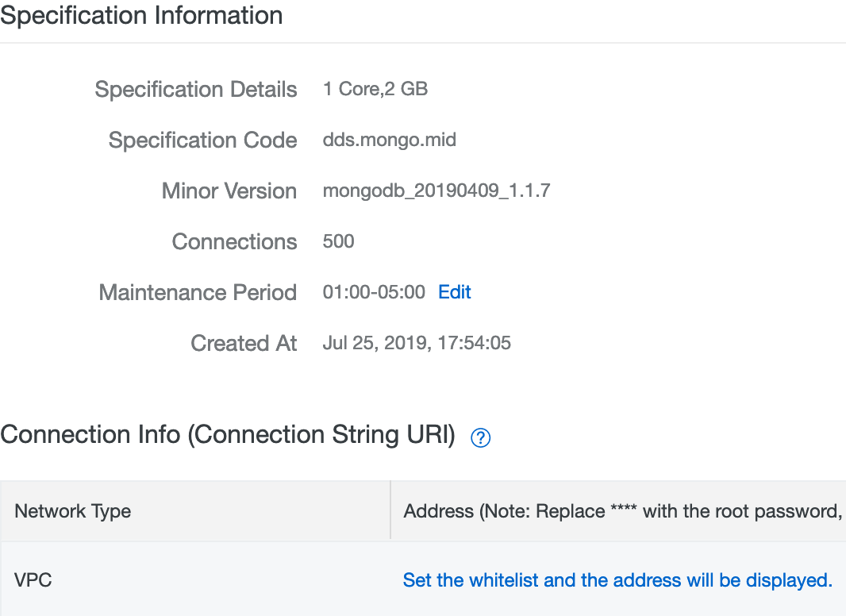Click the Connections label
The height and width of the screenshot is (616, 846).
click(x=235, y=241)
